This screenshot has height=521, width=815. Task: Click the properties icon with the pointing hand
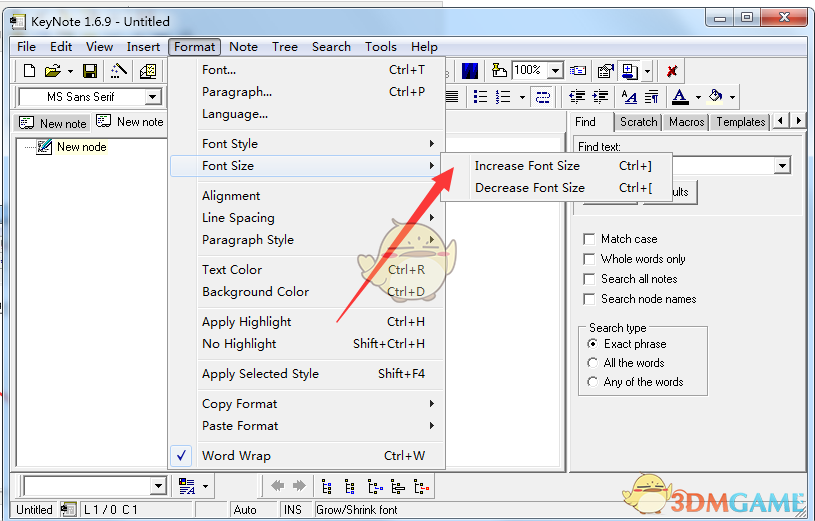(x=605, y=70)
